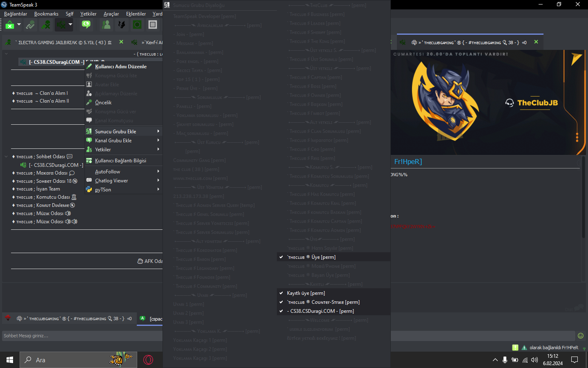Open the Bookmarks menu
588x368 pixels.
46,14
